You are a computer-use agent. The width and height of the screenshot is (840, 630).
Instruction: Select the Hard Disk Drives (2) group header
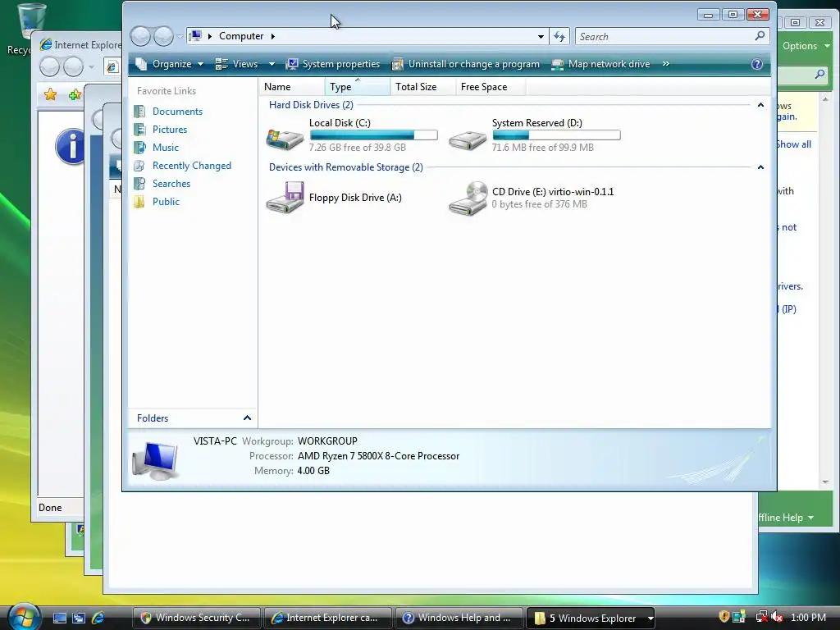(311, 105)
